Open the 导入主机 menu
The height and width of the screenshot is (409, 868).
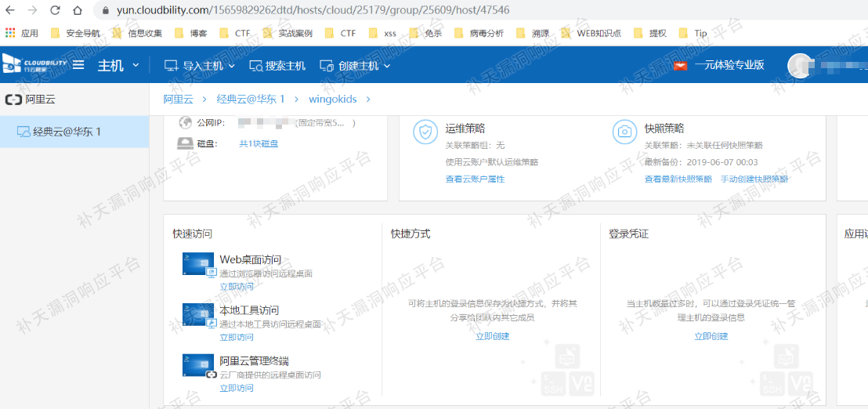tap(200, 65)
